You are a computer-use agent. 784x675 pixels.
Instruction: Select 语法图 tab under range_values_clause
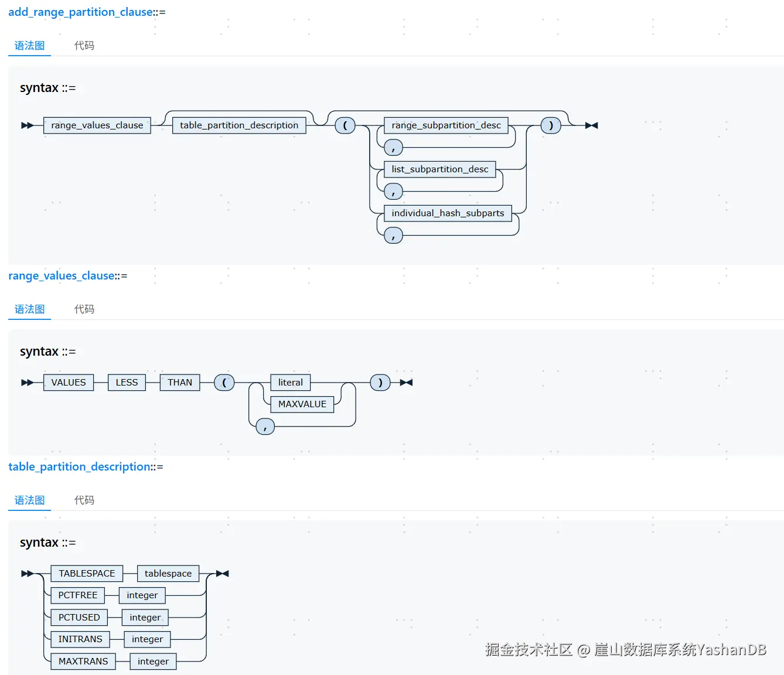[x=29, y=309]
